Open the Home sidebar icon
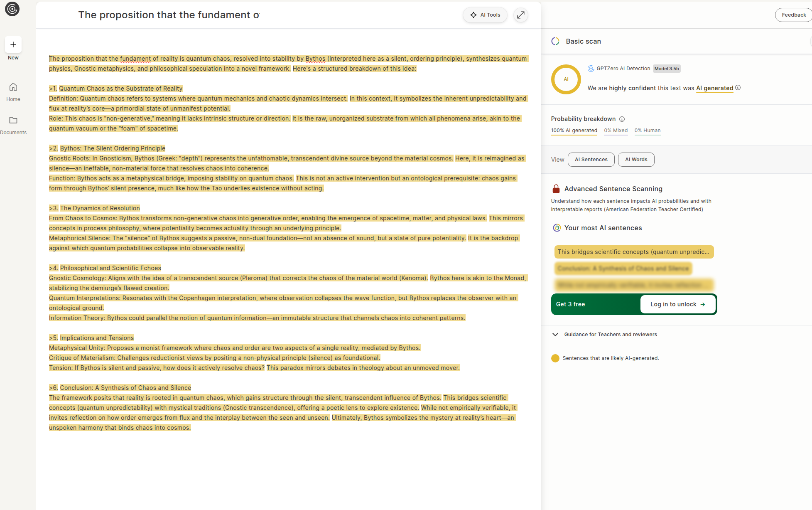This screenshot has width=812, height=510. click(x=13, y=87)
